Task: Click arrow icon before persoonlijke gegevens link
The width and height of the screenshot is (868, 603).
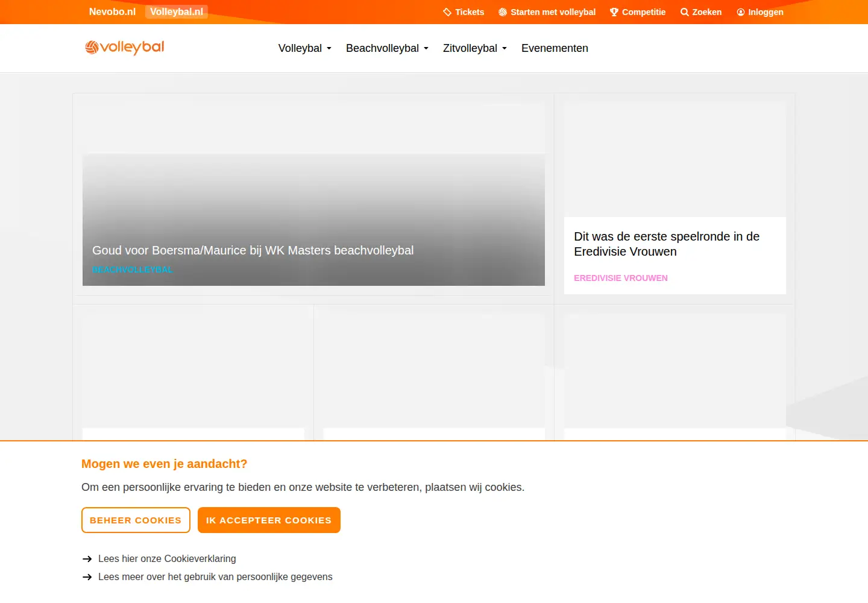Action: point(87,577)
